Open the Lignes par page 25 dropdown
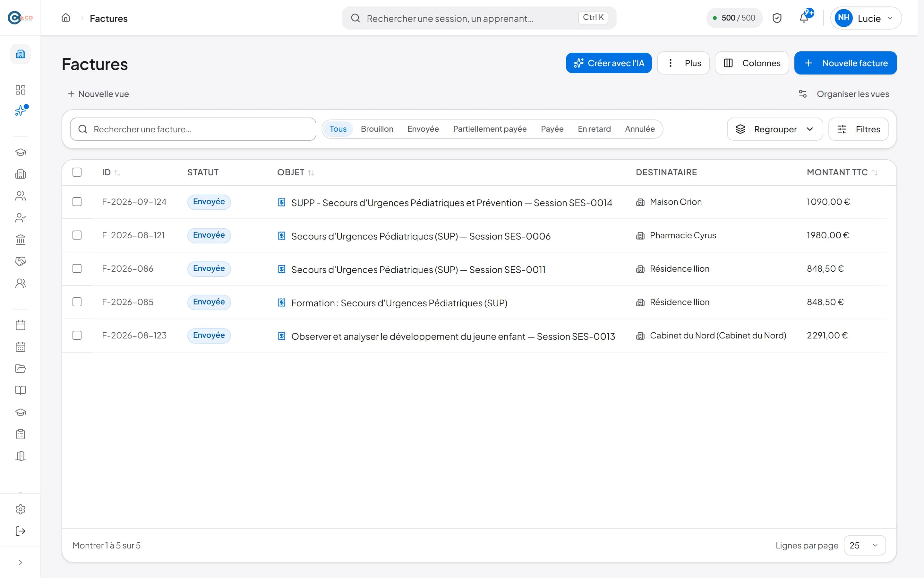 point(864,545)
